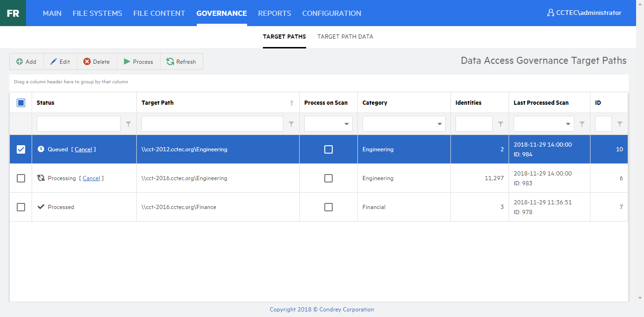Refresh the target paths grid
This screenshot has height=317, width=644.
181,61
